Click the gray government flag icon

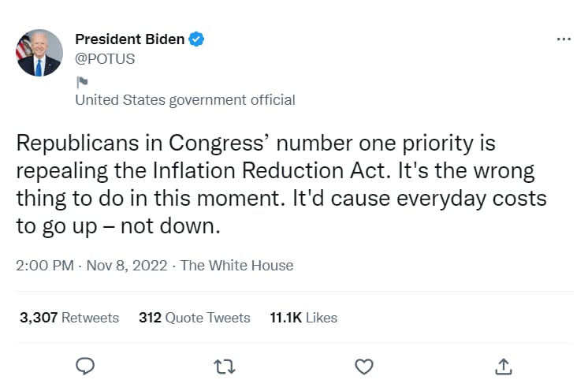coord(82,82)
